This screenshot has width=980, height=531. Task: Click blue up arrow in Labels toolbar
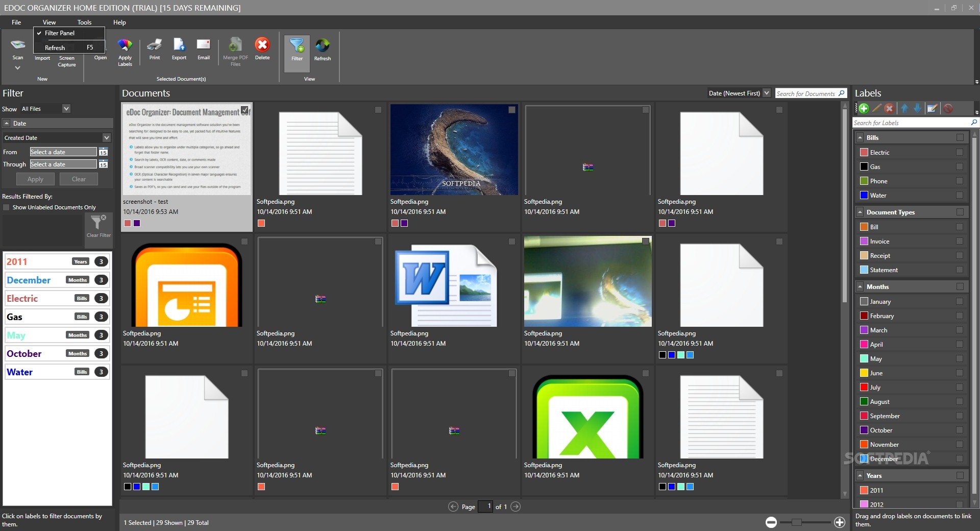click(904, 108)
